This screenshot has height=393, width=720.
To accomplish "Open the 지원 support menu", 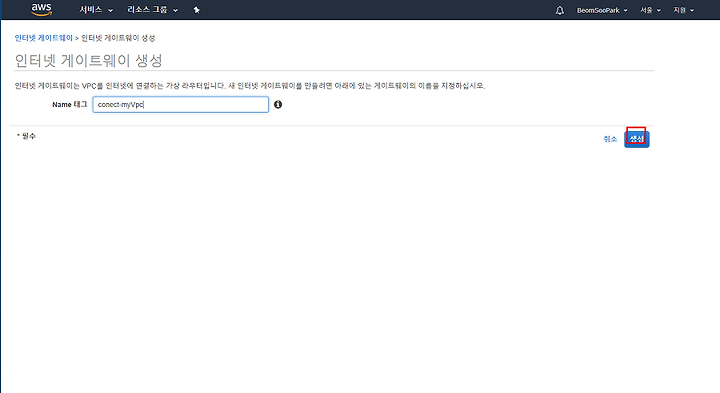I will tap(683, 10).
